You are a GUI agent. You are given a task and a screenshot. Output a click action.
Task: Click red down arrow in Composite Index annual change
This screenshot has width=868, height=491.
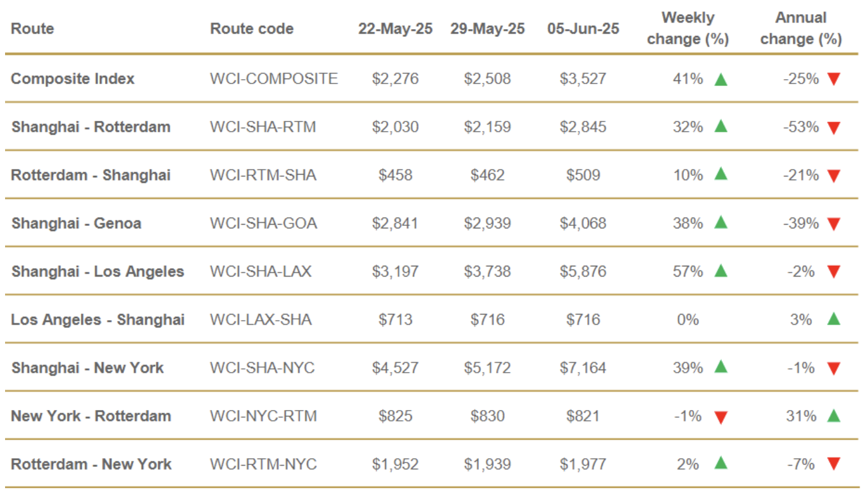tap(833, 79)
